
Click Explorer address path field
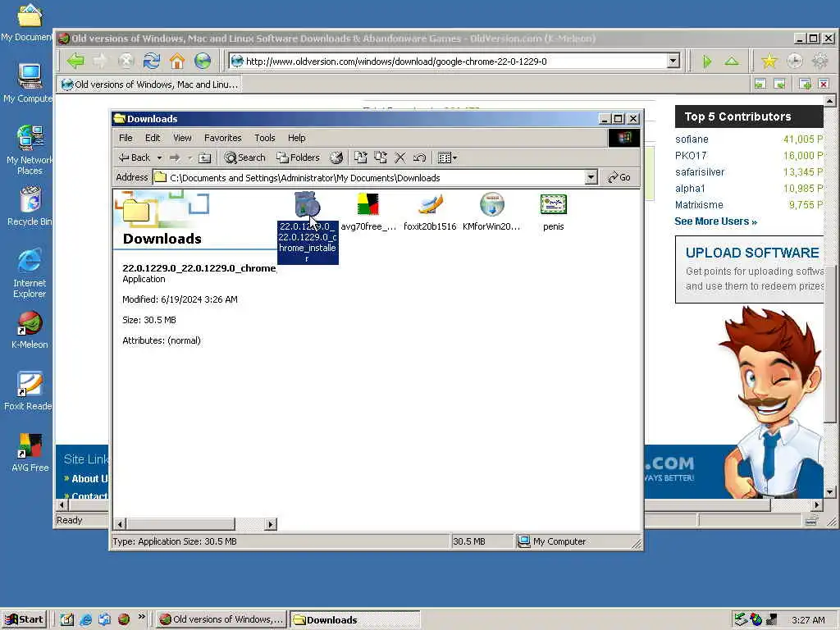375,177
